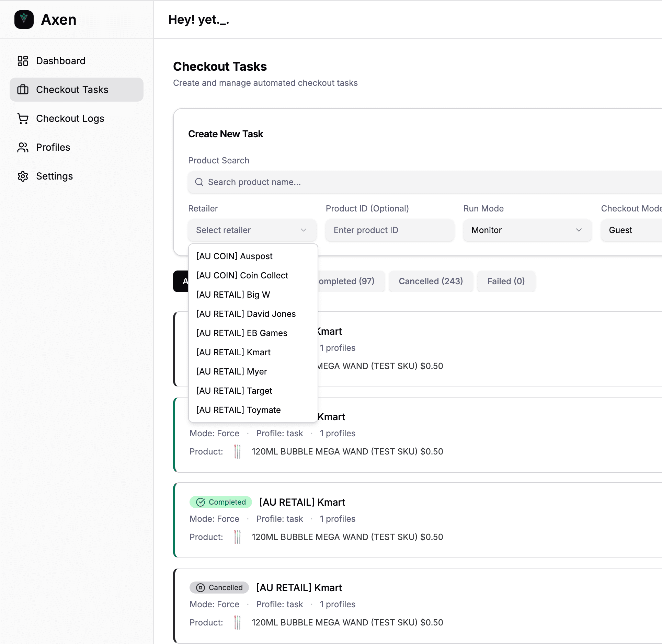Open the Checkout Mode Guest dropdown

[x=631, y=230]
